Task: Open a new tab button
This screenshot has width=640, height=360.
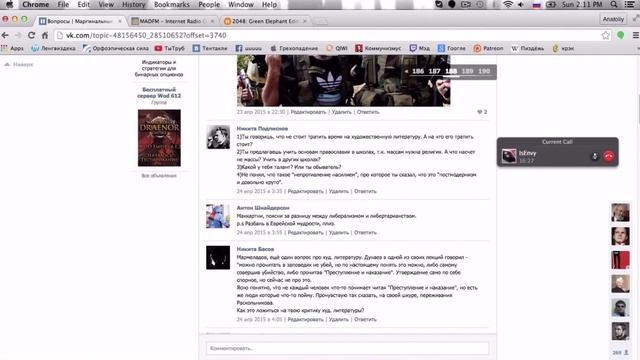Action: point(322,21)
